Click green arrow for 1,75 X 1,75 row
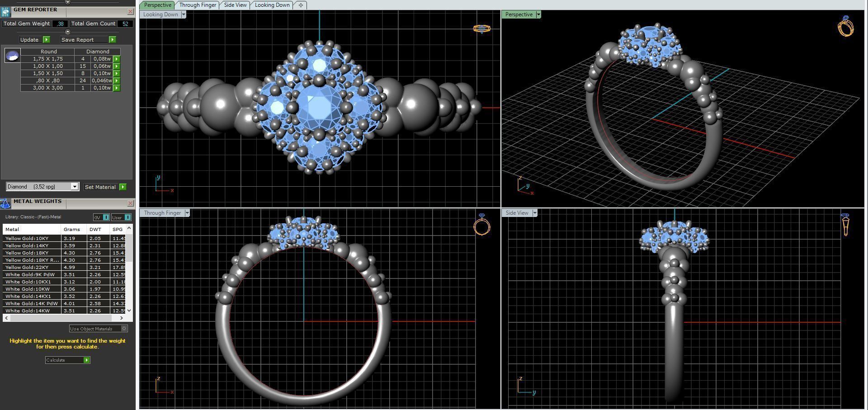The image size is (868, 410). pos(117,59)
